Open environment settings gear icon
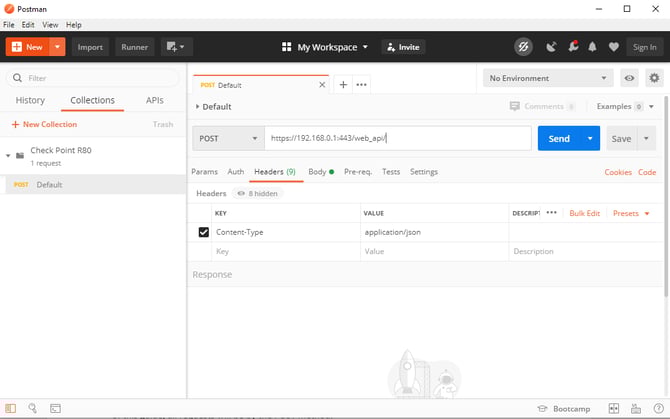This screenshot has height=419, width=670. click(654, 78)
